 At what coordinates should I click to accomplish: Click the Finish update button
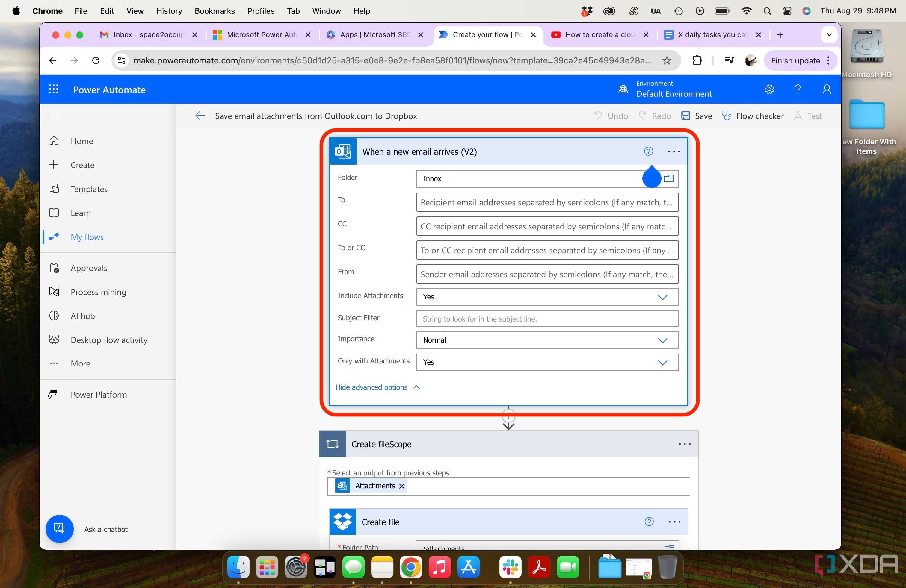click(795, 60)
